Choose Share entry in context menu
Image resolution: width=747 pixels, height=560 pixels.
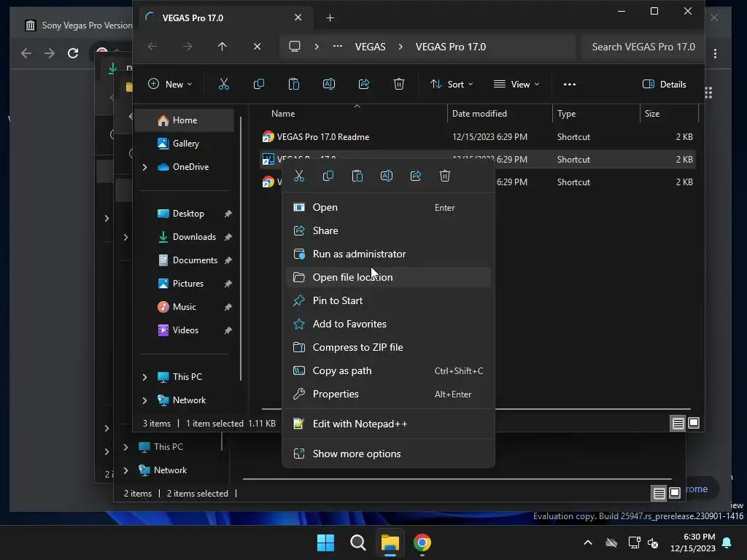pos(388,231)
